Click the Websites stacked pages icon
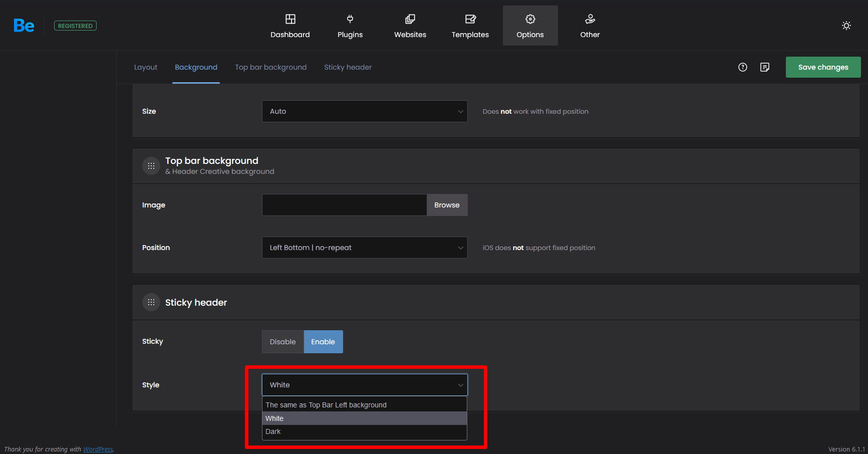The image size is (868, 454). (x=410, y=19)
